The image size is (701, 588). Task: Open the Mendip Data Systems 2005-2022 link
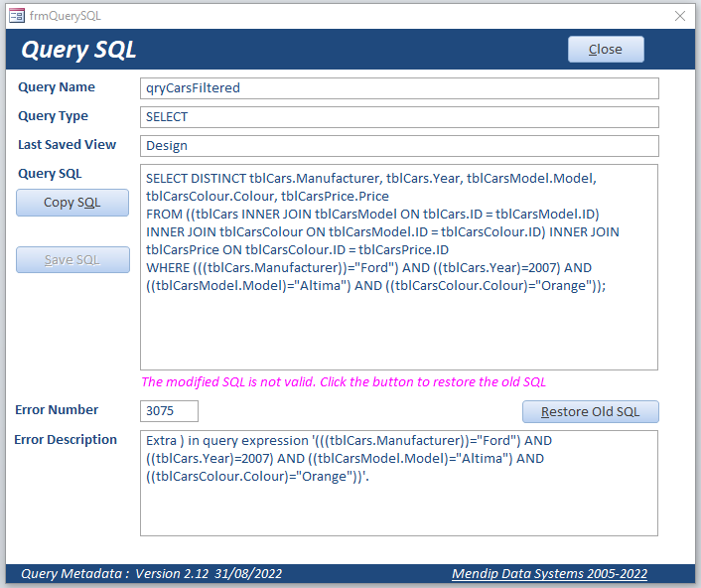(549, 574)
